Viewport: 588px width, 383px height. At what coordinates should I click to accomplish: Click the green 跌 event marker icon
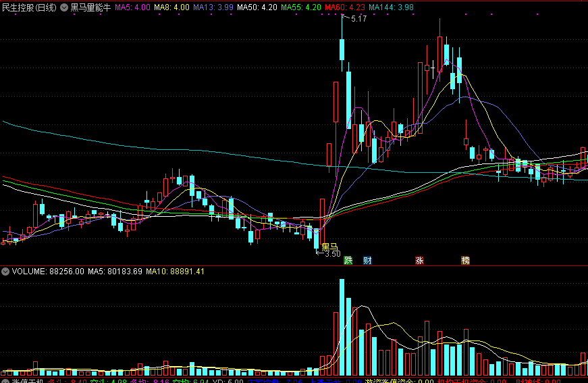coord(348,260)
